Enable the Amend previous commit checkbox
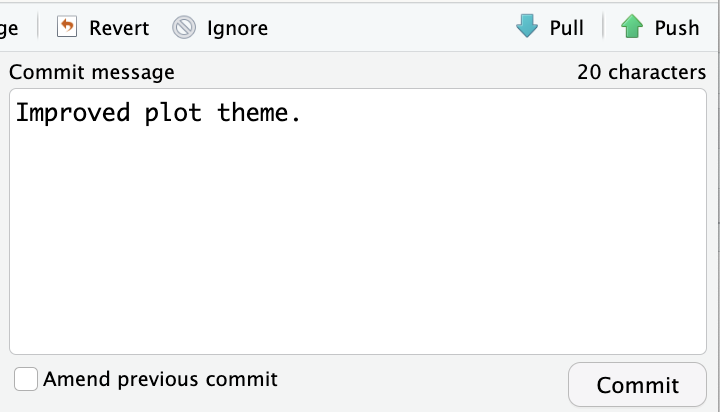 coord(27,380)
